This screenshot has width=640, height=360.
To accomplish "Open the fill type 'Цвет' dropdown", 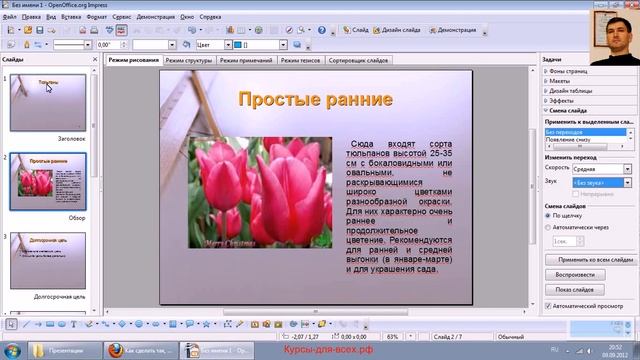I will [x=228, y=45].
